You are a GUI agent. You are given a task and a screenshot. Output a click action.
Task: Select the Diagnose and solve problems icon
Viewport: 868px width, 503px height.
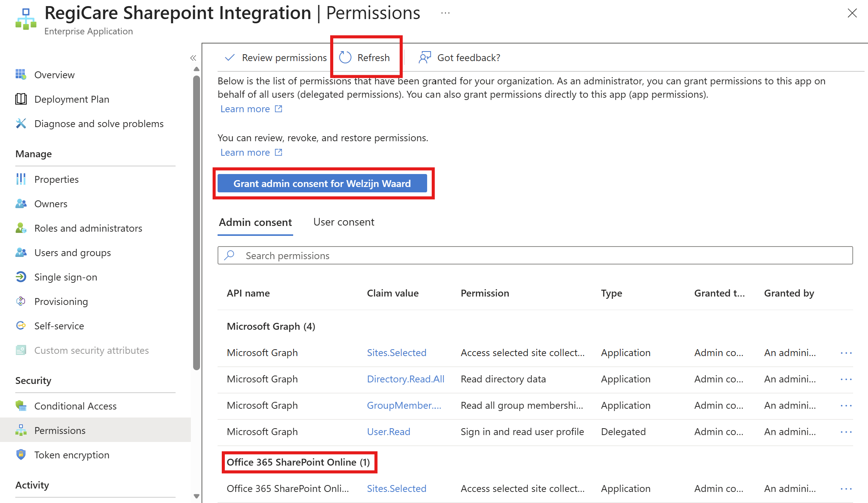[x=21, y=124]
